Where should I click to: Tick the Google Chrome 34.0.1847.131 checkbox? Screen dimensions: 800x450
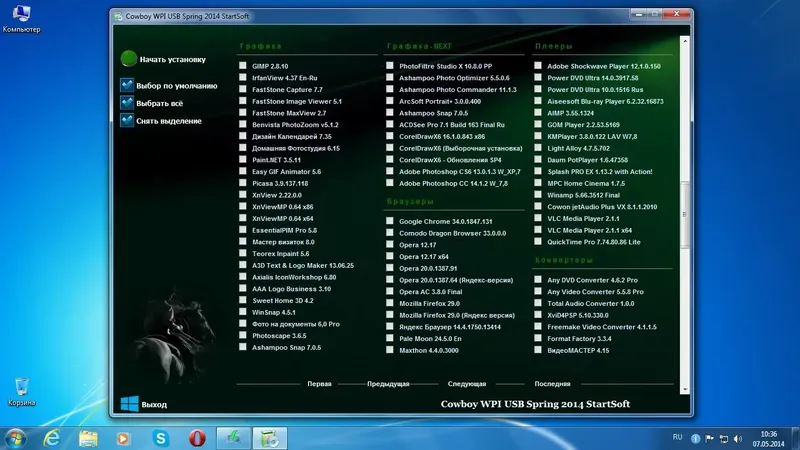pyautogui.click(x=390, y=221)
